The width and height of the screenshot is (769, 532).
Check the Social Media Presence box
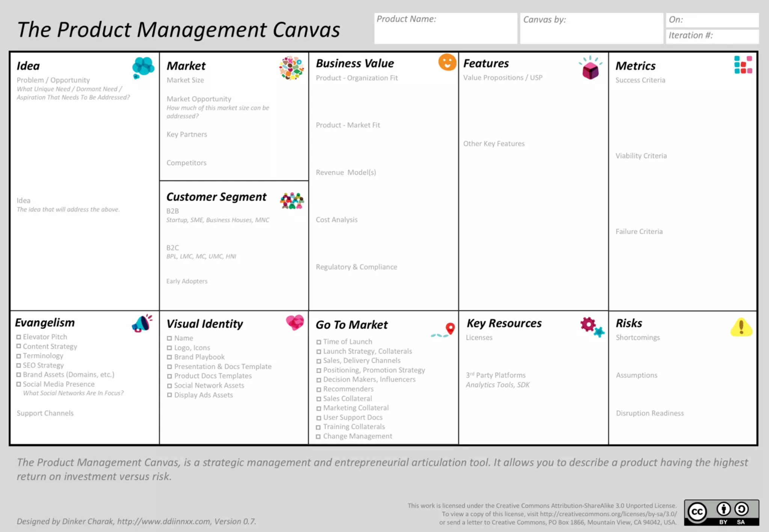point(18,384)
